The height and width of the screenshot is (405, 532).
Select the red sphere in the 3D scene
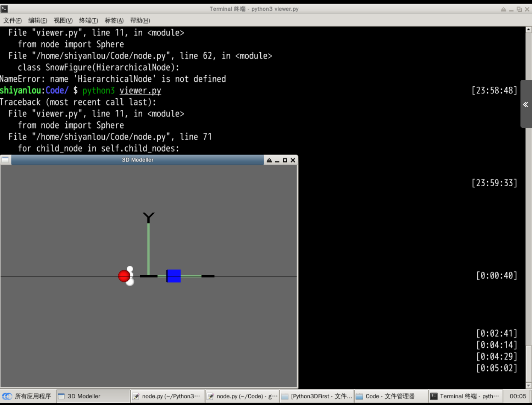(124, 276)
